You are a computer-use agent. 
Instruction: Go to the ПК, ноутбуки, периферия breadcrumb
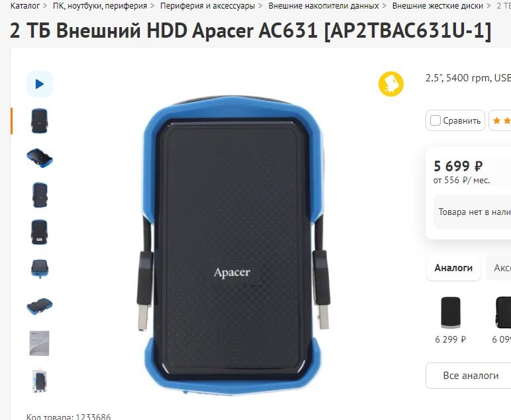coord(100,5)
